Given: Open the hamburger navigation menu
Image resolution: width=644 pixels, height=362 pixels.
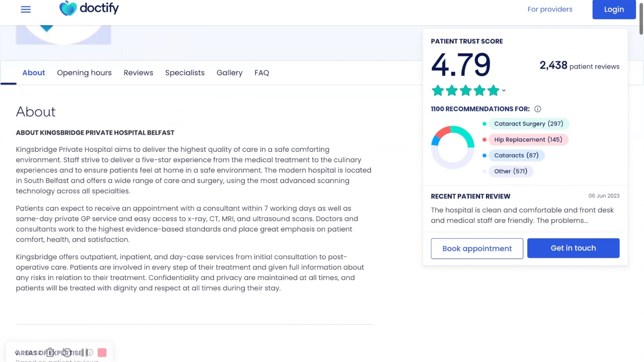Looking at the screenshot, I should click(25, 9).
